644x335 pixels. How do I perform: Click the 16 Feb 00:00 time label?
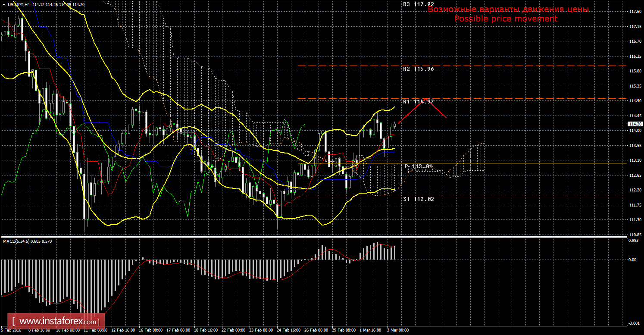click(151, 331)
